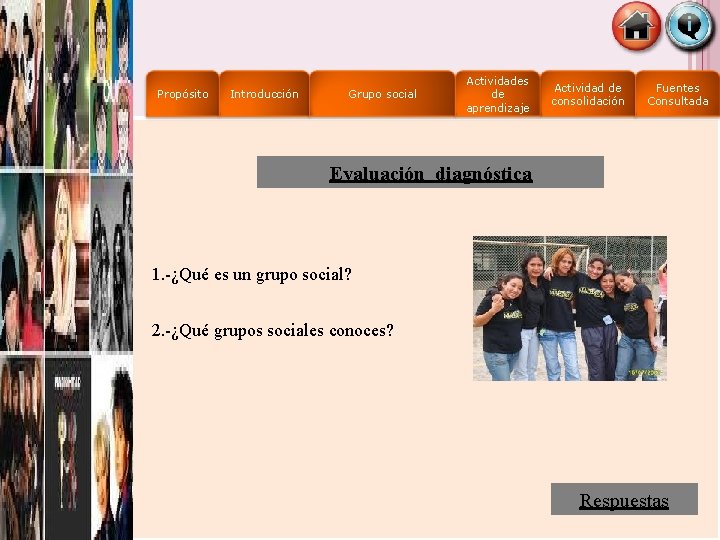Go to the home screen icon

[x=636, y=26]
